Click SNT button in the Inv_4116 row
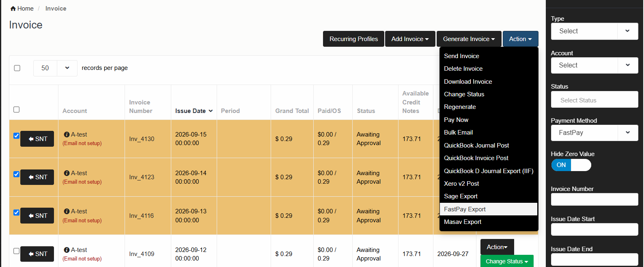The image size is (644, 267). click(37, 216)
